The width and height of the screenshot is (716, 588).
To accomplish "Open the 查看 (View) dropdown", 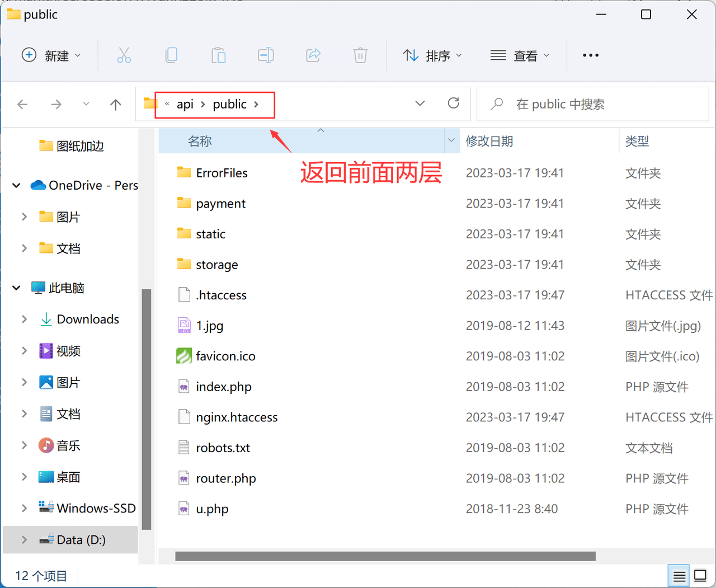I will tap(520, 55).
